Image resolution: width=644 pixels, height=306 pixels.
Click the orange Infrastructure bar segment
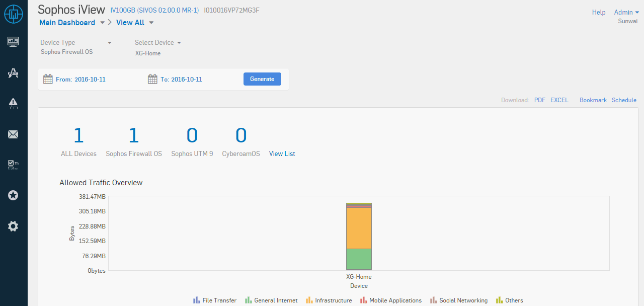click(359, 228)
